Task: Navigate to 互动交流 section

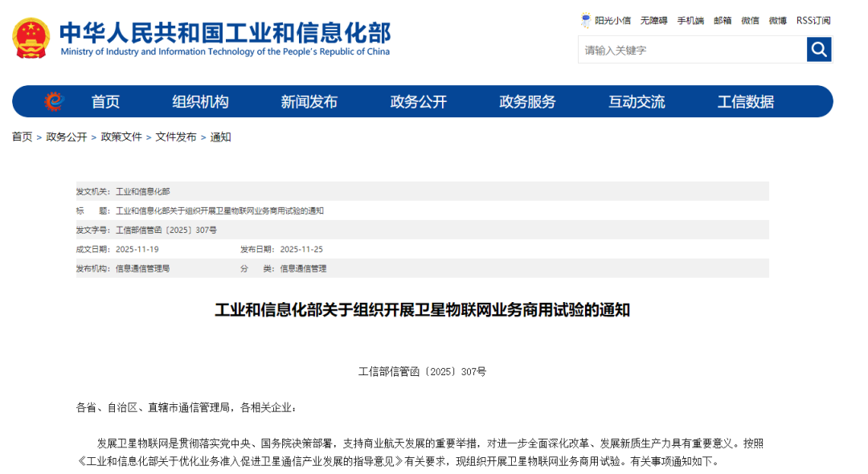Action: [637, 102]
